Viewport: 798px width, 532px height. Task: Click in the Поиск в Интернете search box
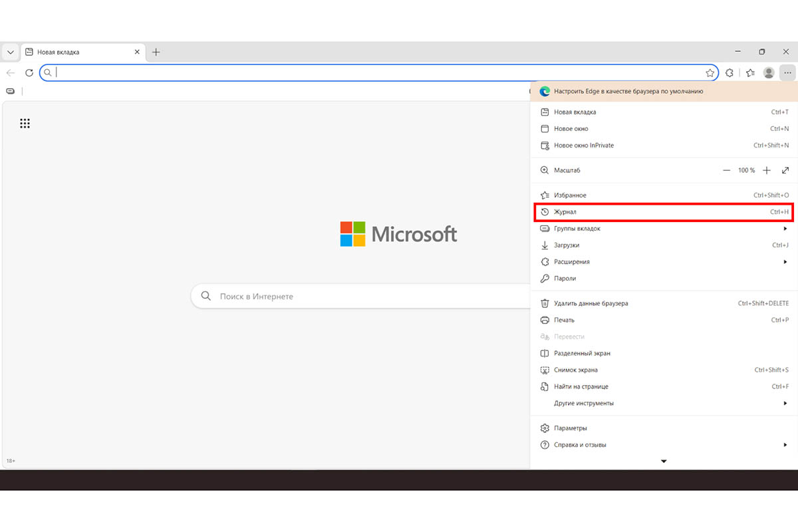[x=360, y=296]
